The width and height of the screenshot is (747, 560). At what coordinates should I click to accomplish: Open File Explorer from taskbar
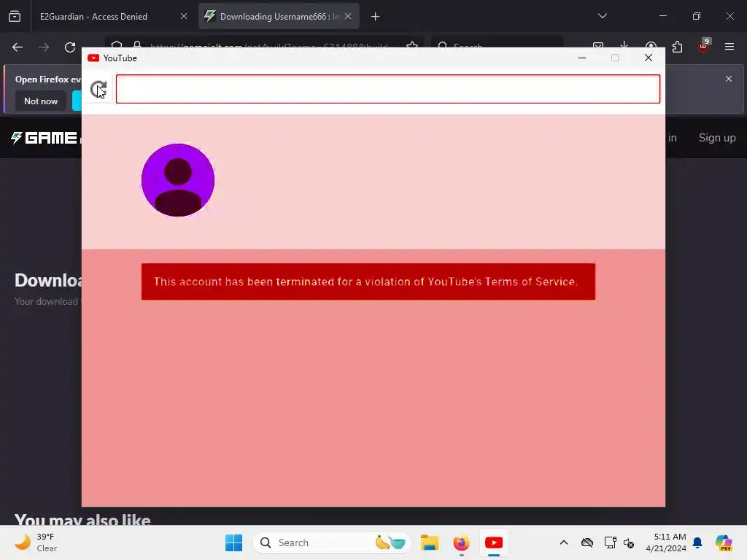tap(429, 542)
